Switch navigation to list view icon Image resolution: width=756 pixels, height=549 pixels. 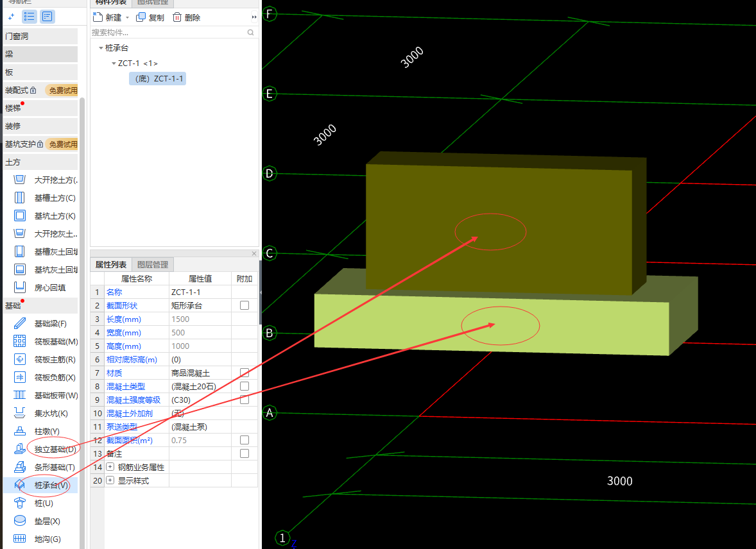point(30,17)
